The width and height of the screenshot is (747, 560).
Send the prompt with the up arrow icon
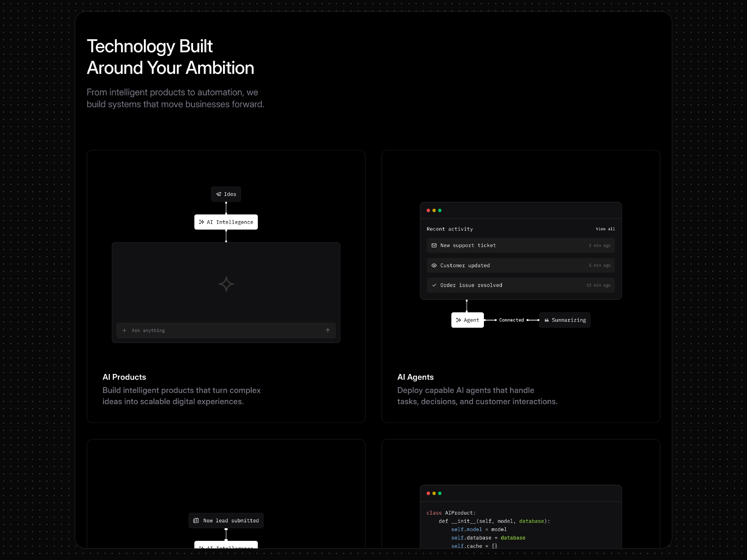click(328, 330)
